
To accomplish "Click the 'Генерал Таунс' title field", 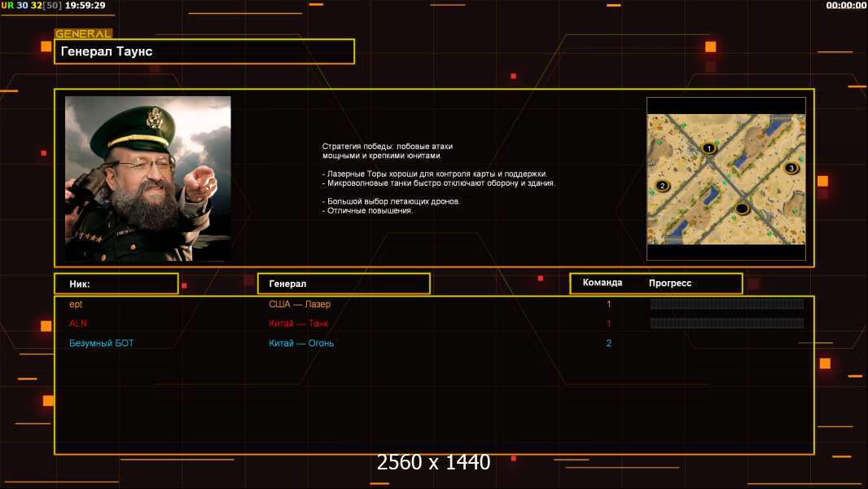I will tap(204, 51).
